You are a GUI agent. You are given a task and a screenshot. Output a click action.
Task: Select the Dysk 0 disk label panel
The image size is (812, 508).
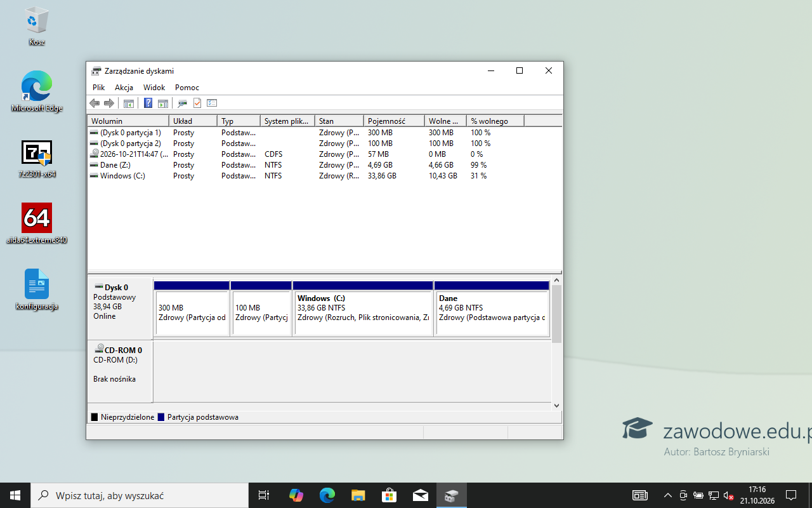(x=120, y=308)
